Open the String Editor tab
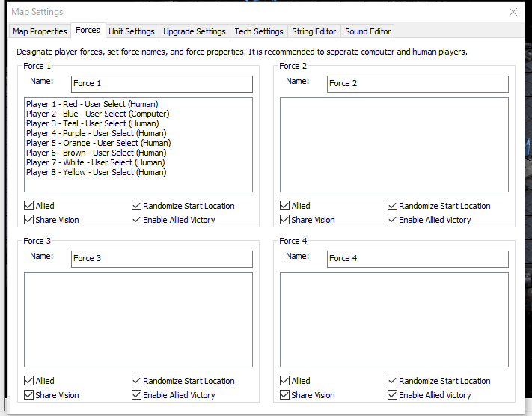Screen dimensions: 532x416 [x=314, y=31]
